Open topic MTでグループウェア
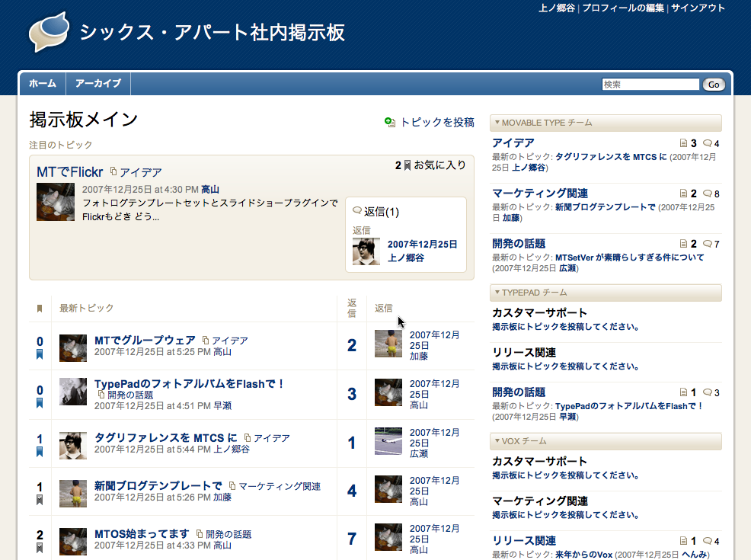751x560 pixels. pos(145,340)
